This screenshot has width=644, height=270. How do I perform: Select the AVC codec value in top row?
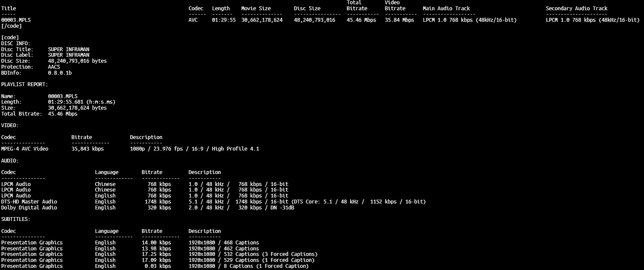coord(193,20)
